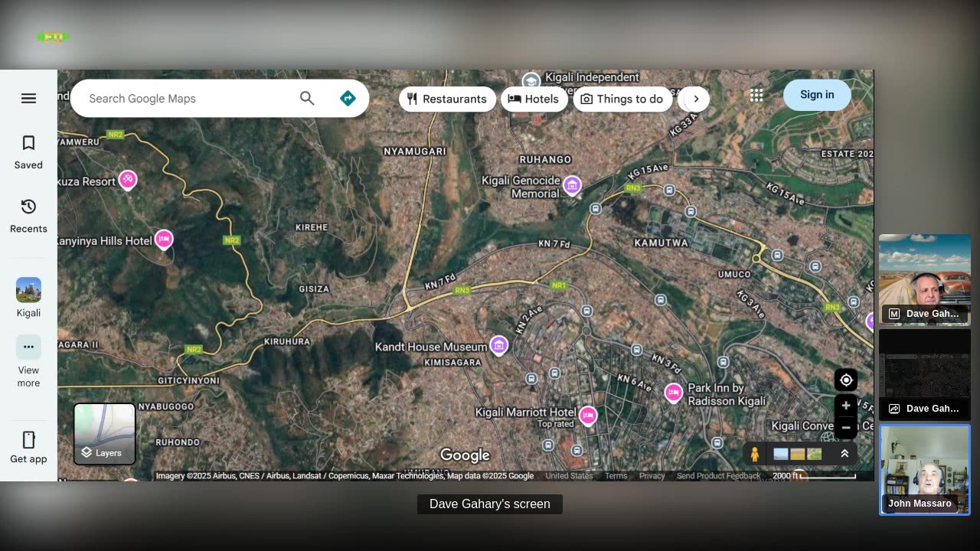The image size is (980, 551).
Task: Open the Recents history panel
Action: click(28, 216)
